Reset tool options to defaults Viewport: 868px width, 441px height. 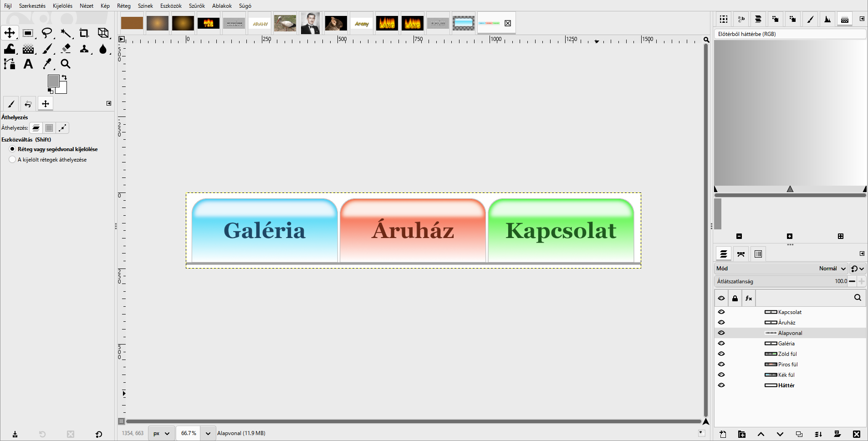tap(99, 434)
